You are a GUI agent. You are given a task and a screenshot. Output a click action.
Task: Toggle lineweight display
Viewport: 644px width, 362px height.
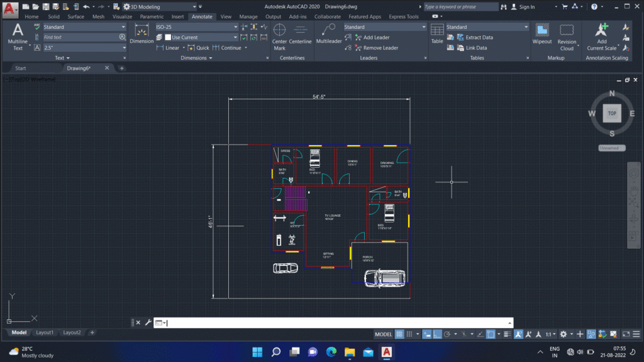pos(508,334)
